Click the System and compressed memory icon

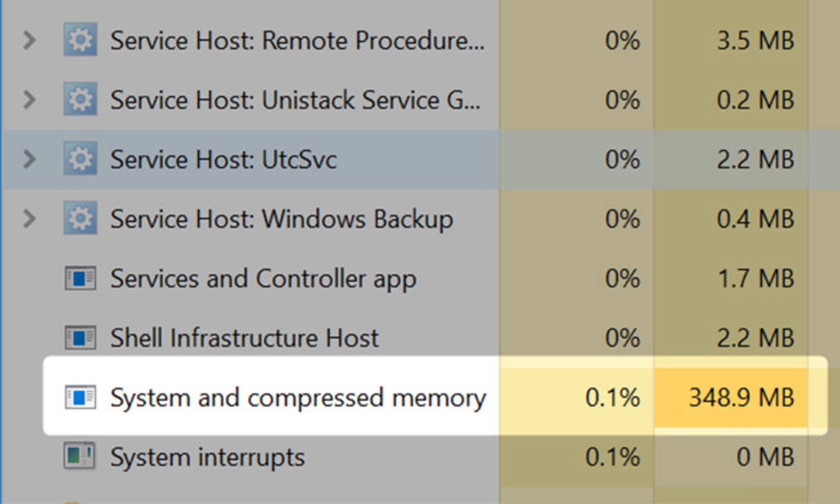click(80, 397)
